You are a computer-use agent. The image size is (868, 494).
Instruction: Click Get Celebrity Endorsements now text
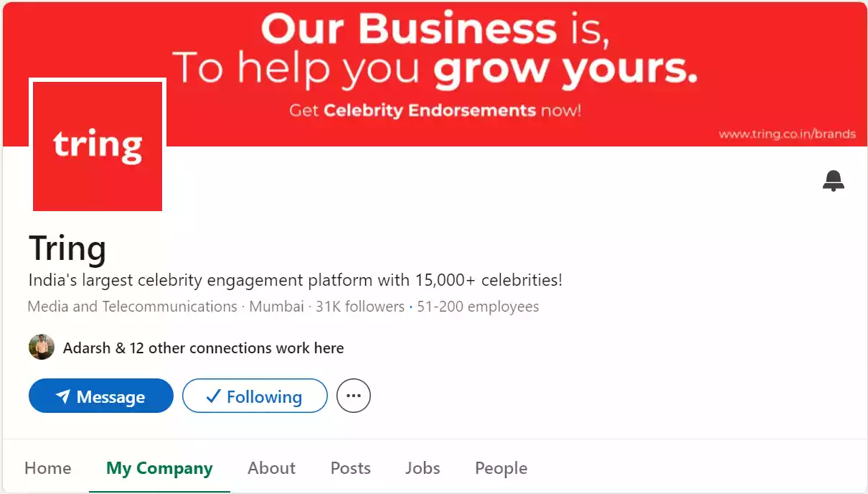click(435, 111)
